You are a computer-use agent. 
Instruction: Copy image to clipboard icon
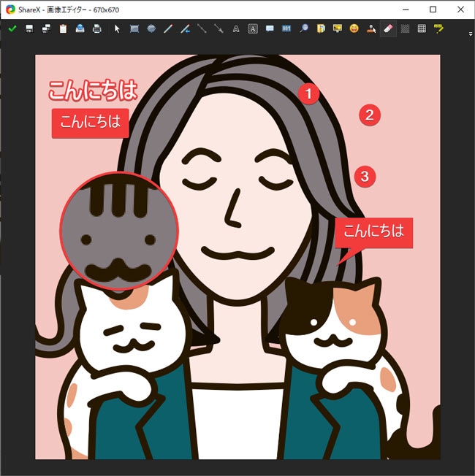63,29
